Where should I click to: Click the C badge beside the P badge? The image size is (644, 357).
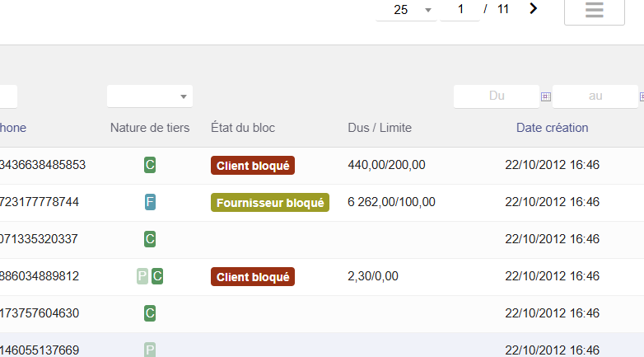point(157,276)
